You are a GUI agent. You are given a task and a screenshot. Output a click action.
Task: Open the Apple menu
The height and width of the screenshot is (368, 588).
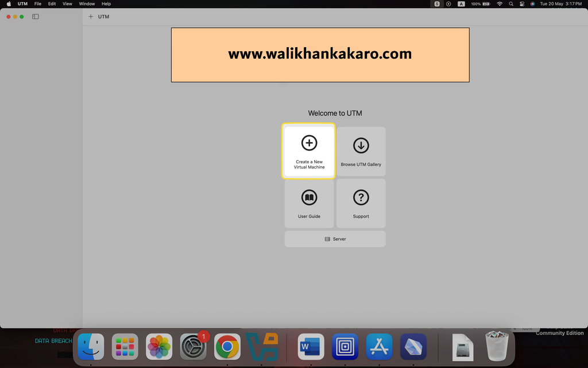[x=9, y=4]
